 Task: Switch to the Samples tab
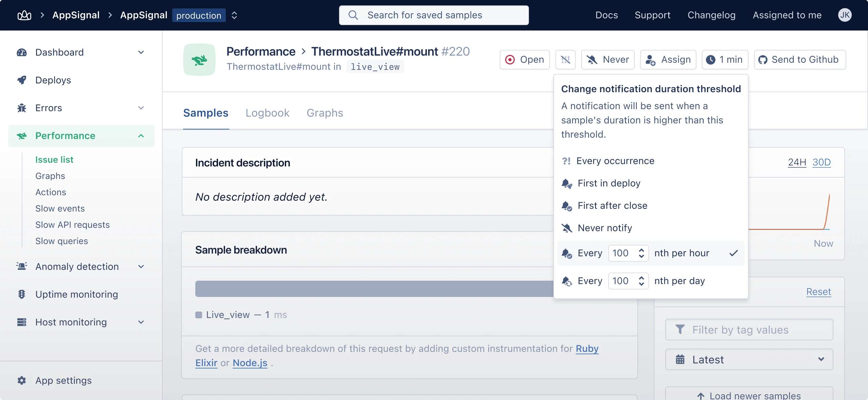[x=206, y=113]
